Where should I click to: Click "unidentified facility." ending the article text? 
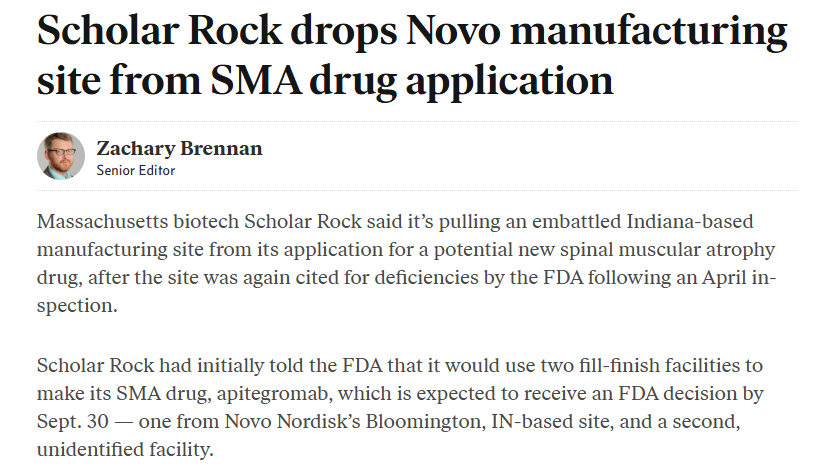[125, 450]
